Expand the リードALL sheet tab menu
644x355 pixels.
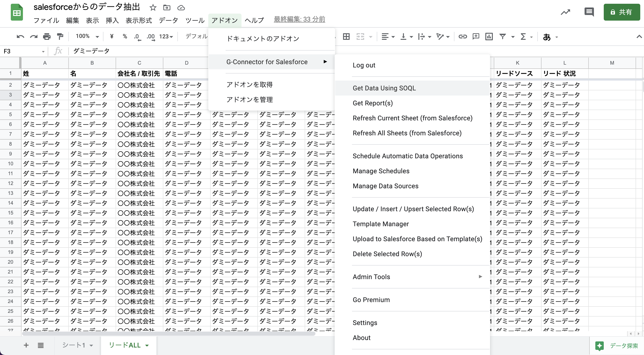pos(147,345)
